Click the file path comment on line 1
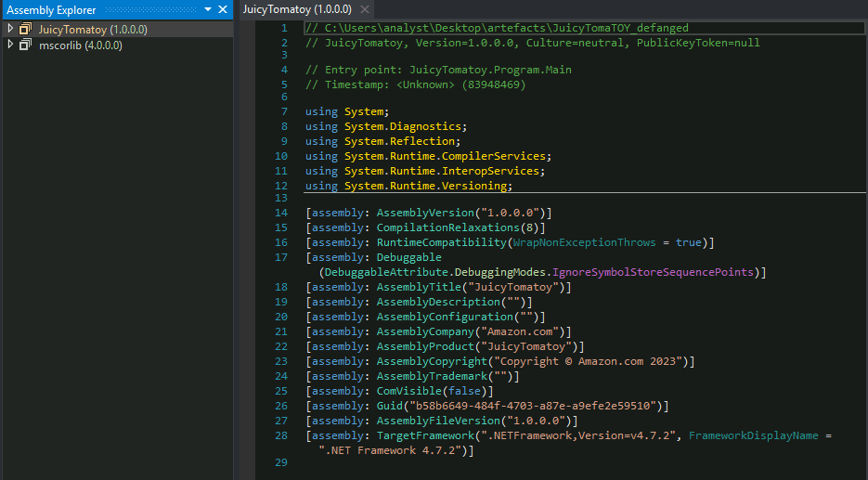Viewport: 868px width, 480px height. tap(497, 28)
